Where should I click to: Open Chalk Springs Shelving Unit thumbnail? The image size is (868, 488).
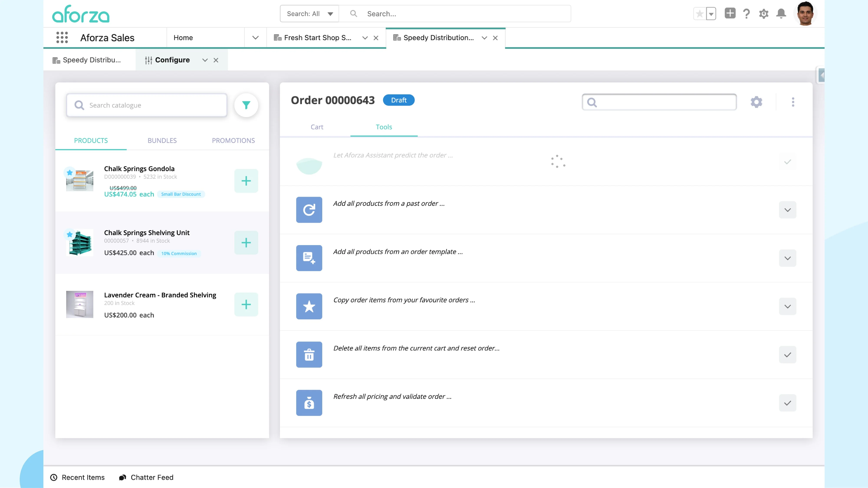coord(80,243)
